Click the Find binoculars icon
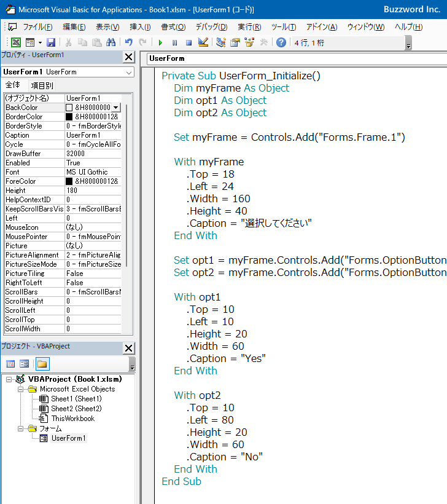447x504 pixels. (x=111, y=42)
